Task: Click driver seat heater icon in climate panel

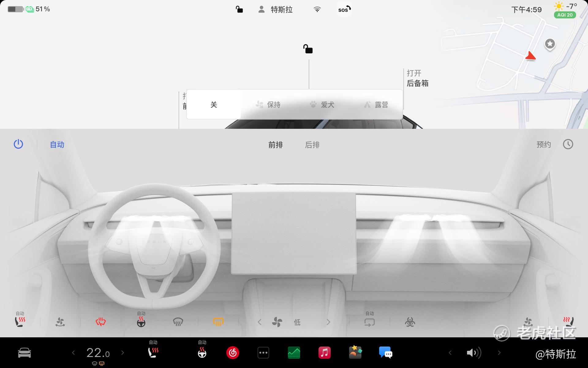Action: (20, 322)
